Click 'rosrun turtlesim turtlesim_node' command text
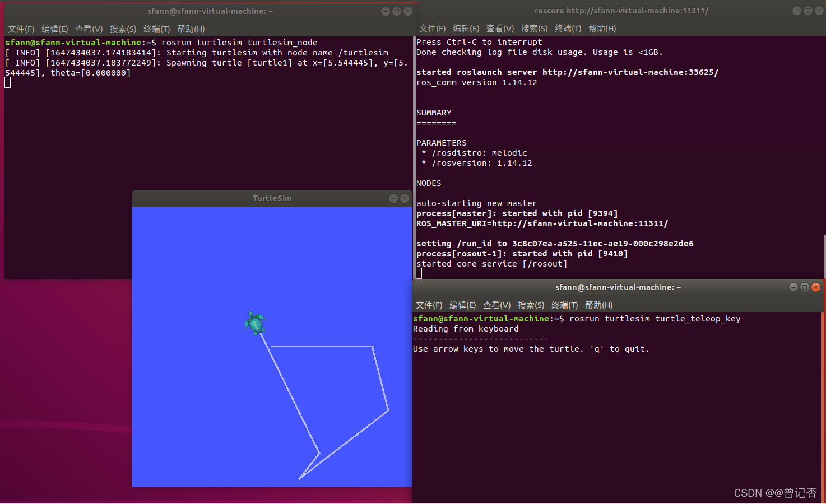This screenshot has width=826, height=504. point(239,43)
